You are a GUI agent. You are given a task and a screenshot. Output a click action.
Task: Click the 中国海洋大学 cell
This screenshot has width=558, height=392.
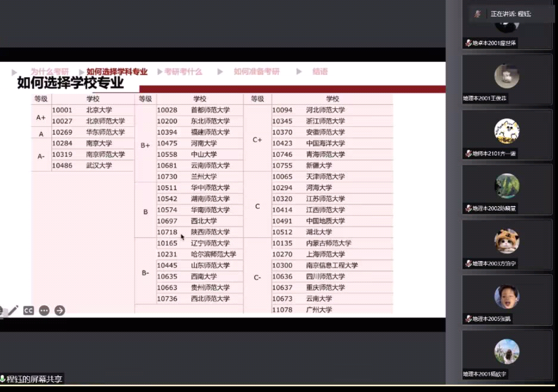coord(326,143)
